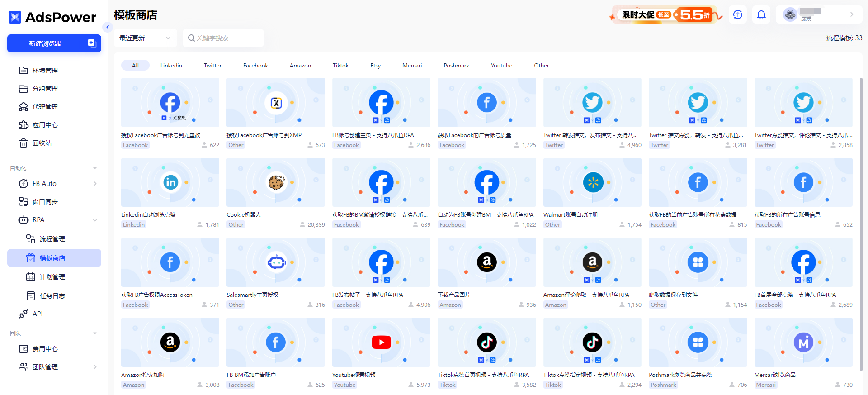
Task: Click the Amazon评论爬取 template title
Action: click(586, 295)
